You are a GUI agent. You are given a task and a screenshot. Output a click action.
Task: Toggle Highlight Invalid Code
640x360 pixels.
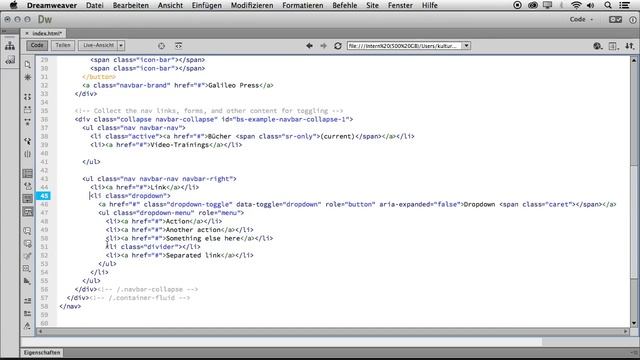[x=28, y=186]
